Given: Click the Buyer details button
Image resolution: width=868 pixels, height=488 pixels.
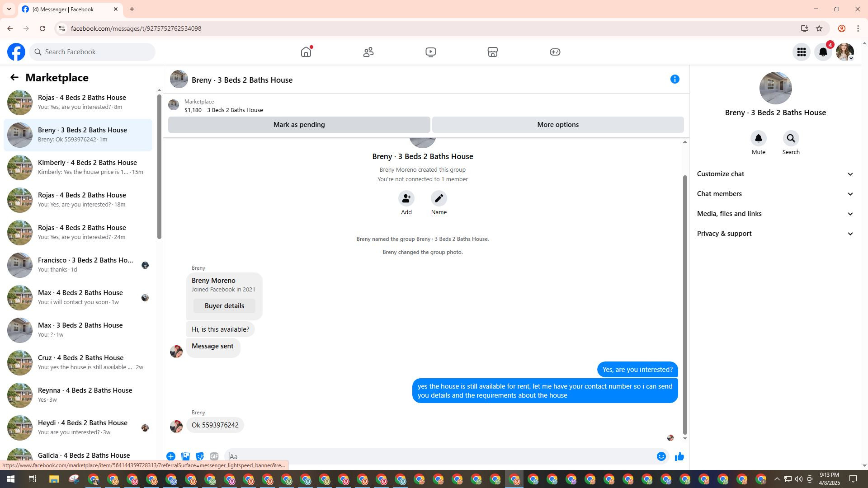Looking at the screenshot, I should (224, 306).
